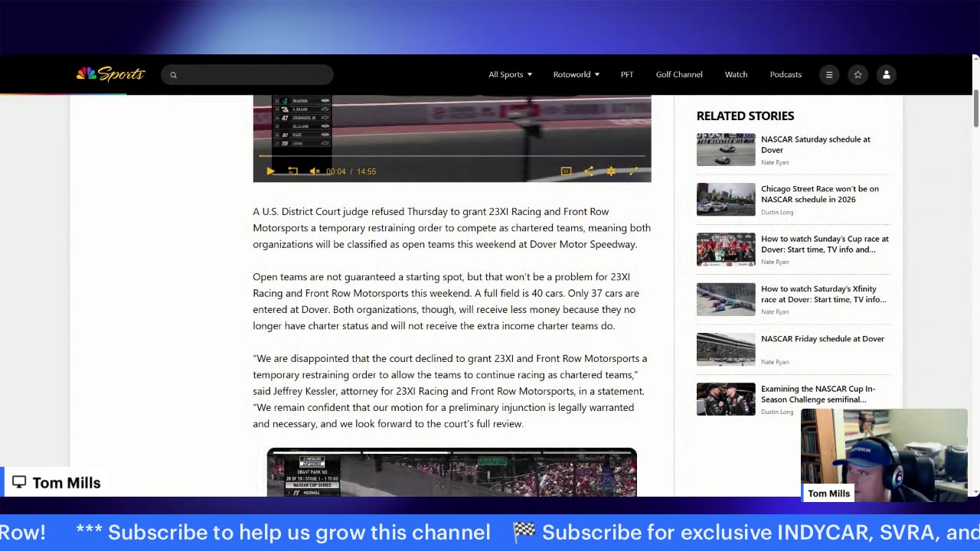Expand the All Sports dropdown
The width and height of the screenshot is (980, 551).
point(511,74)
